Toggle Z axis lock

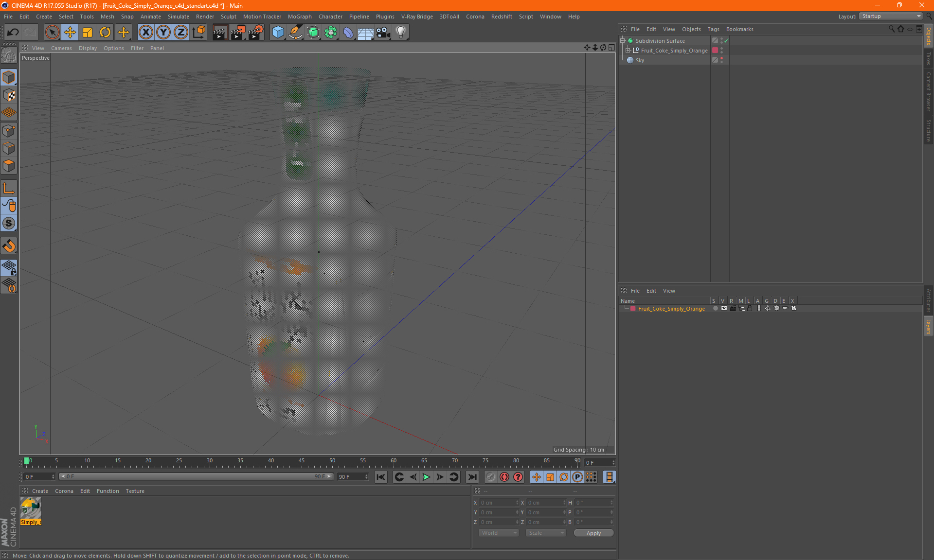[181, 33]
